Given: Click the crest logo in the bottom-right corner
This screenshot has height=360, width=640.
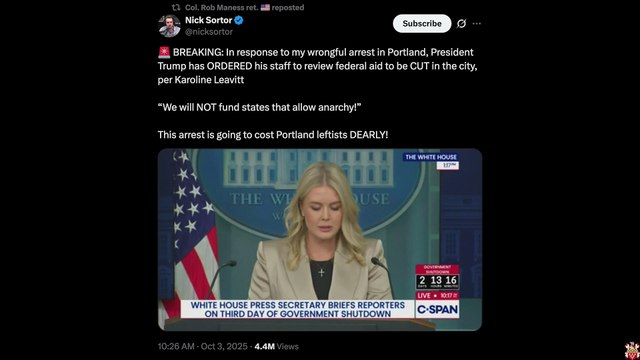Looking at the screenshot, I should point(632,350).
